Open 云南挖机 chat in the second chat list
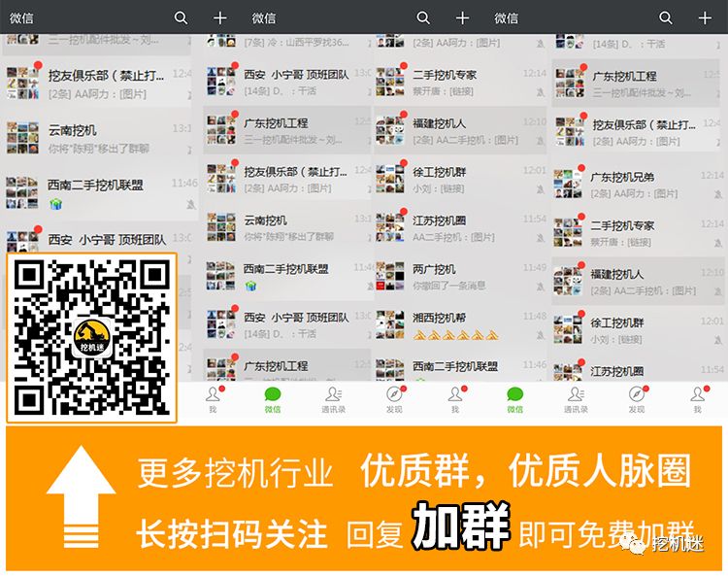 288,227
